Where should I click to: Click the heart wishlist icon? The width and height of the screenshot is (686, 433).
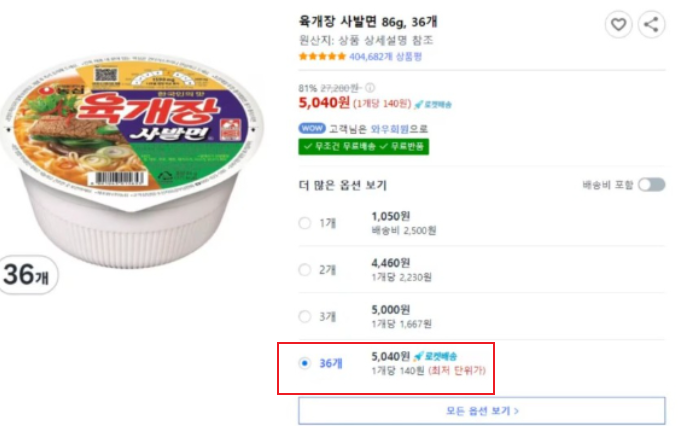(619, 24)
